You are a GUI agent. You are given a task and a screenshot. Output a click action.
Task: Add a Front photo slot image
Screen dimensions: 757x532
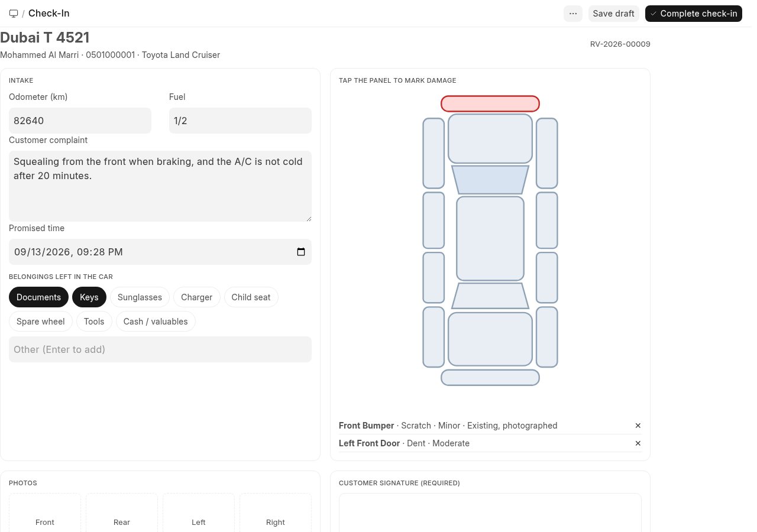click(x=45, y=513)
